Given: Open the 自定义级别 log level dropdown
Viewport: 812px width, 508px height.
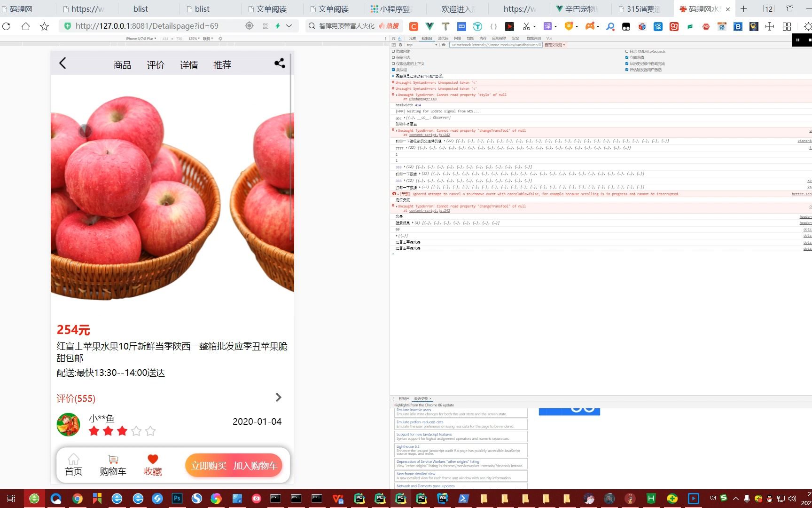Looking at the screenshot, I should (555, 45).
